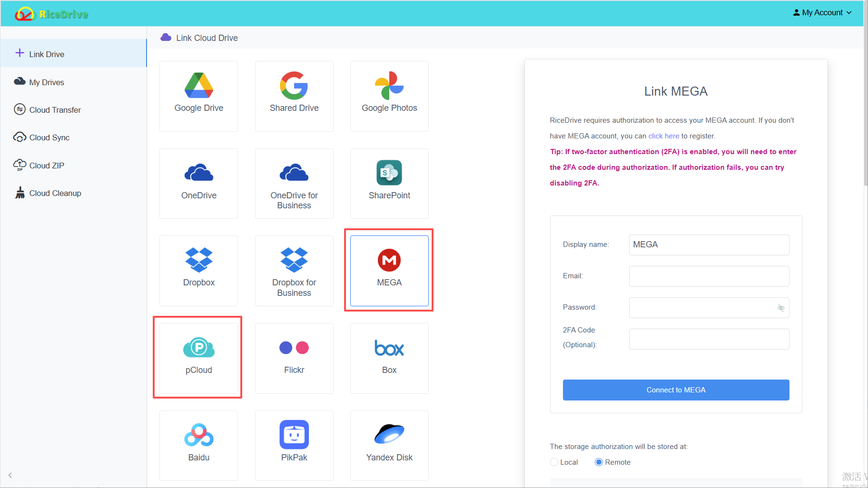Screen dimensions: 868x488
Task: Collapse the sidebar with the left chevron
Action: tap(10, 475)
